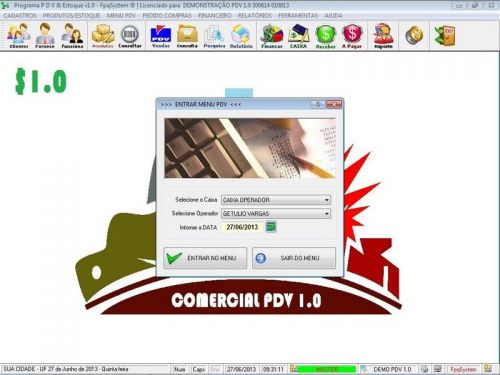
Task: Click the lock icon before MASTER indicator
Action: (x=293, y=369)
